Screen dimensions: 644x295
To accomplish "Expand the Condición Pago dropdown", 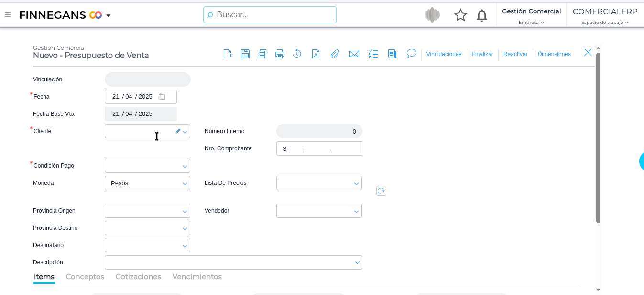I will (185, 166).
